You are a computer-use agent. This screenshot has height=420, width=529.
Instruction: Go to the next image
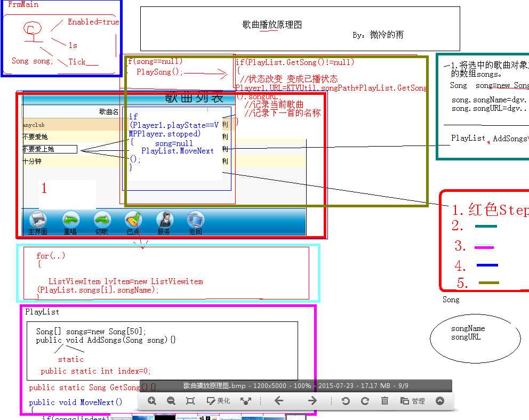tap(312, 401)
